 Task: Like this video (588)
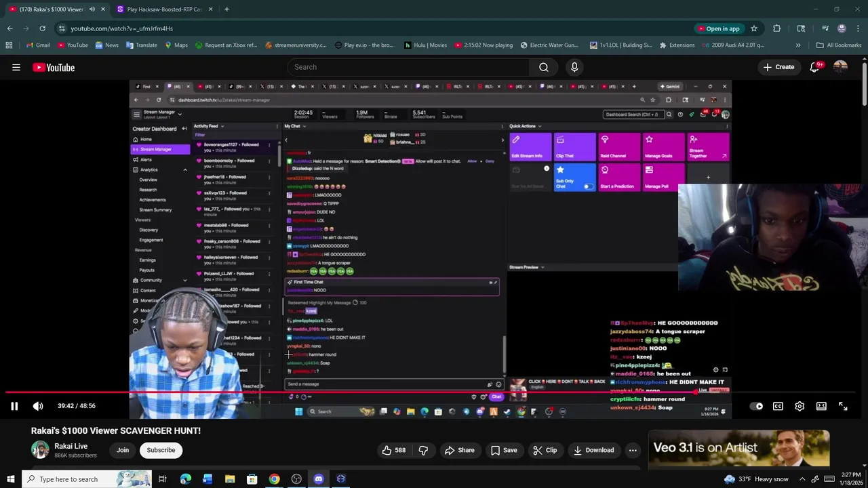[393, 450]
